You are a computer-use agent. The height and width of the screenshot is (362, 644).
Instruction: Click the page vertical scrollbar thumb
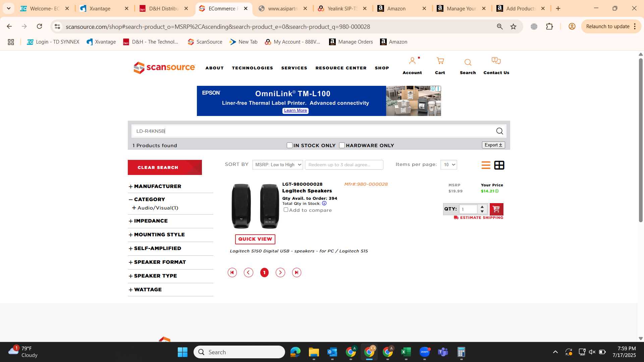(x=641, y=140)
